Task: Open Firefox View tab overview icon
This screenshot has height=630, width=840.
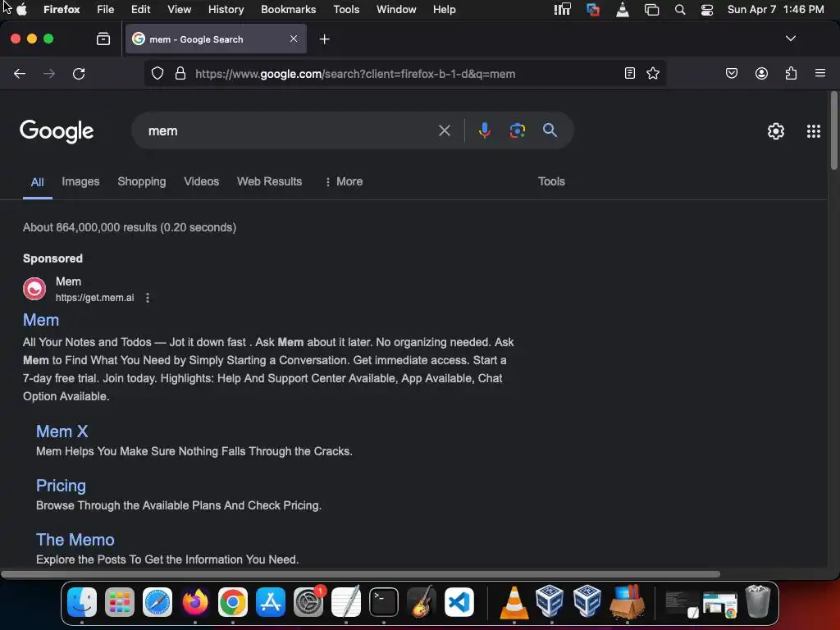Action: pos(103,39)
